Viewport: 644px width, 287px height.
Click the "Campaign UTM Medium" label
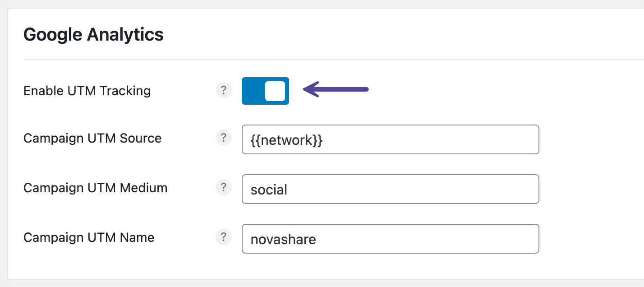pyautogui.click(x=95, y=188)
